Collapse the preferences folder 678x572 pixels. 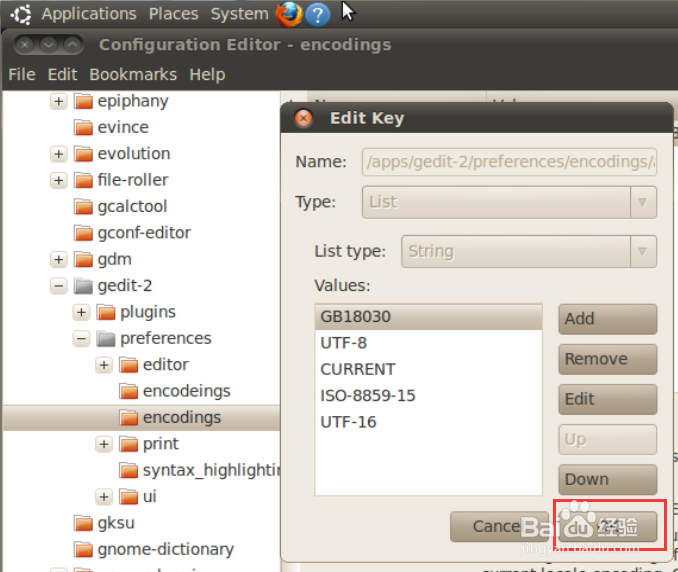coord(81,339)
